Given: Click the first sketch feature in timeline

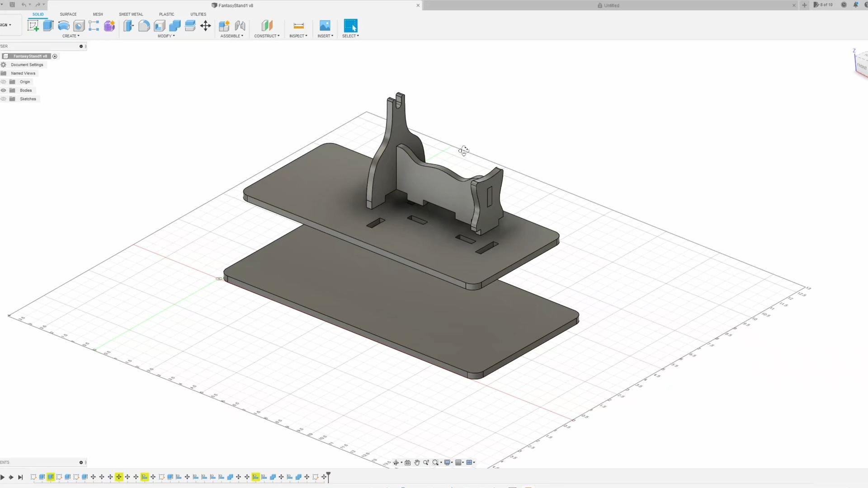Looking at the screenshot, I should point(33,477).
